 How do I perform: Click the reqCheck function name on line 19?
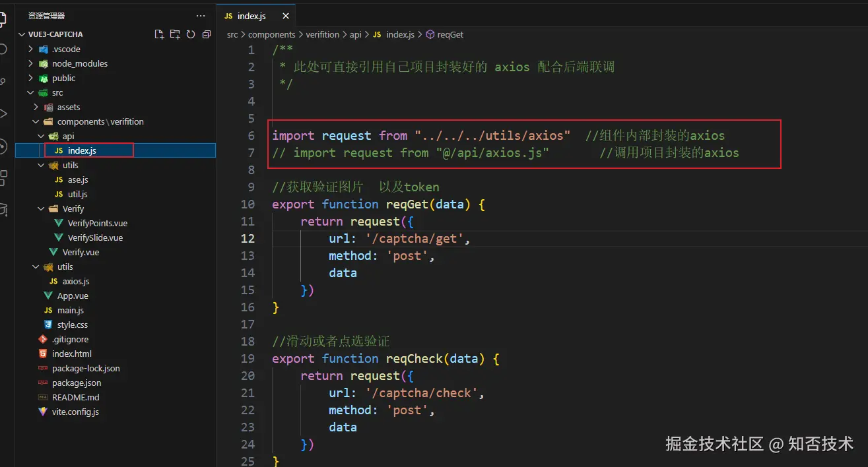(x=415, y=358)
